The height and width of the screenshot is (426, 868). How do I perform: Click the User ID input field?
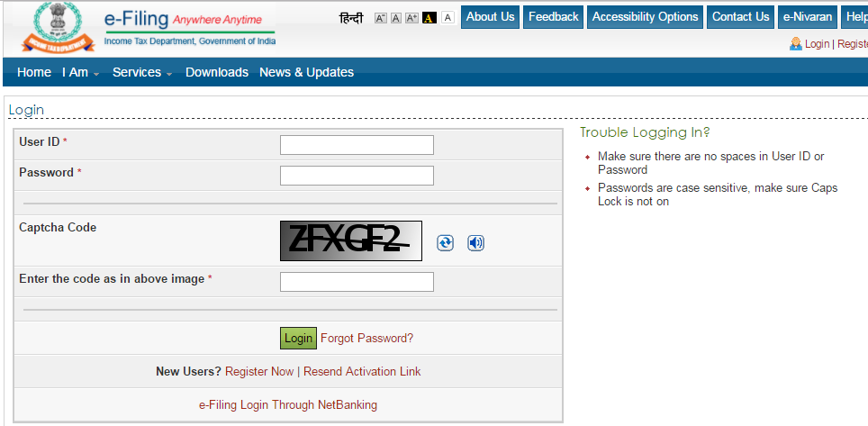357,145
